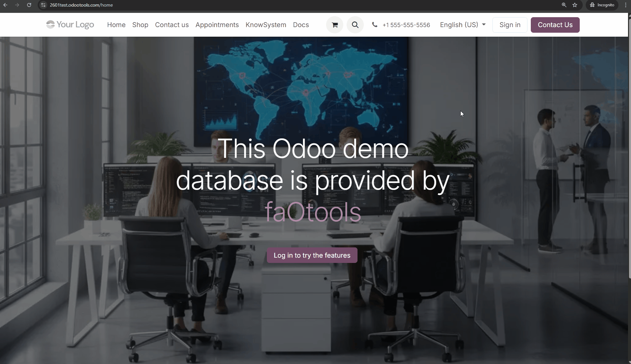Open browser zoom magnifier icon
Screen dimensions: 631x364
coord(564,5)
